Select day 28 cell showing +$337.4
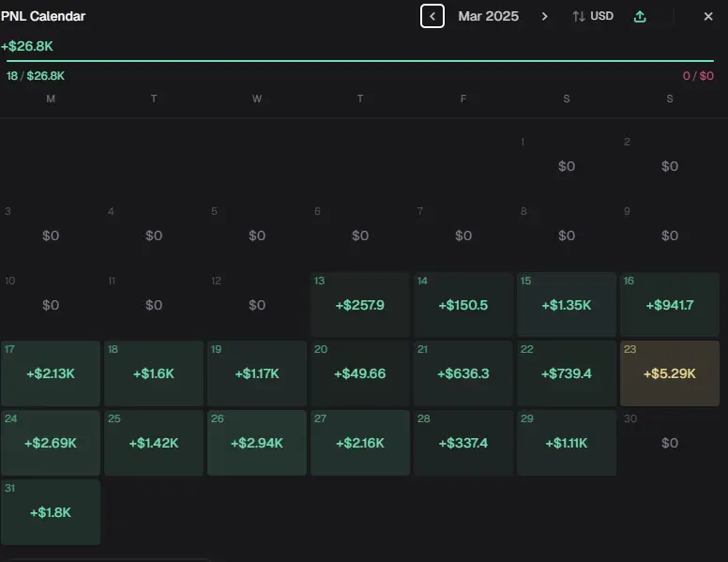Screen dimensions: 728x562 [463, 443]
